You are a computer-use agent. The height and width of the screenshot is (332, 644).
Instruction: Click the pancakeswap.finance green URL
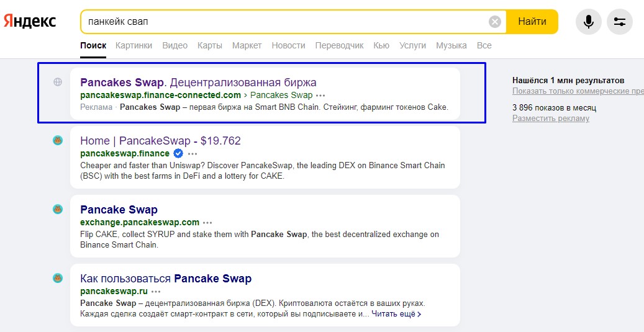pos(125,153)
